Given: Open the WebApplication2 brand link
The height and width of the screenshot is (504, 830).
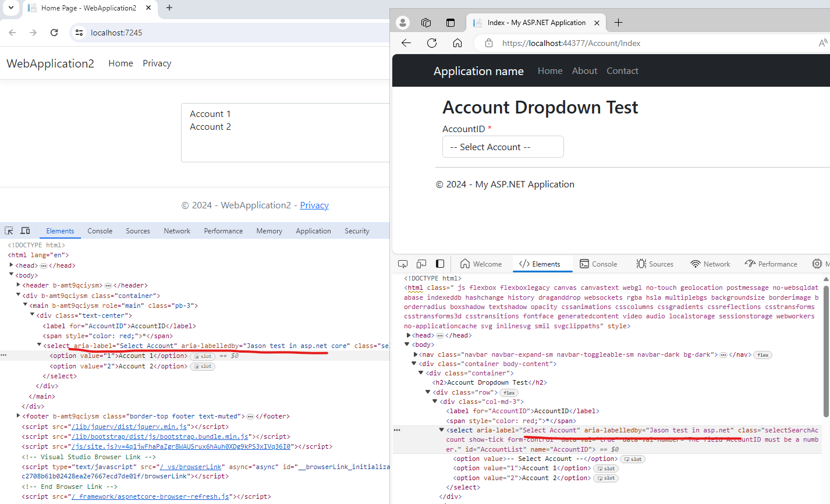Looking at the screenshot, I should (x=50, y=63).
